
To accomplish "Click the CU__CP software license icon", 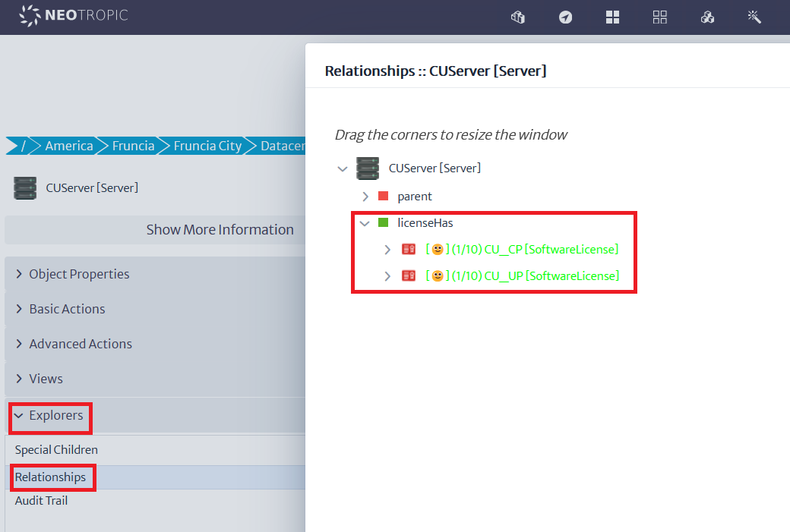I will point(409,250).
